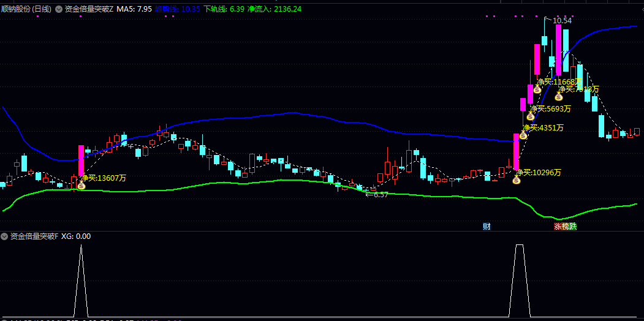Click the money bag icon beside 净买:11668万
Screen dimensions: 644x321
tap(537, 89)
